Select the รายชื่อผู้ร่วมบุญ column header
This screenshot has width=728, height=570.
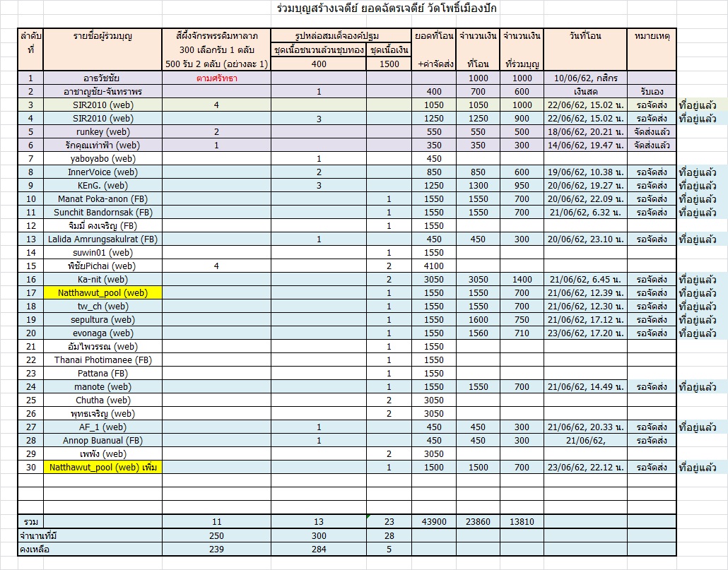point(103,36)
